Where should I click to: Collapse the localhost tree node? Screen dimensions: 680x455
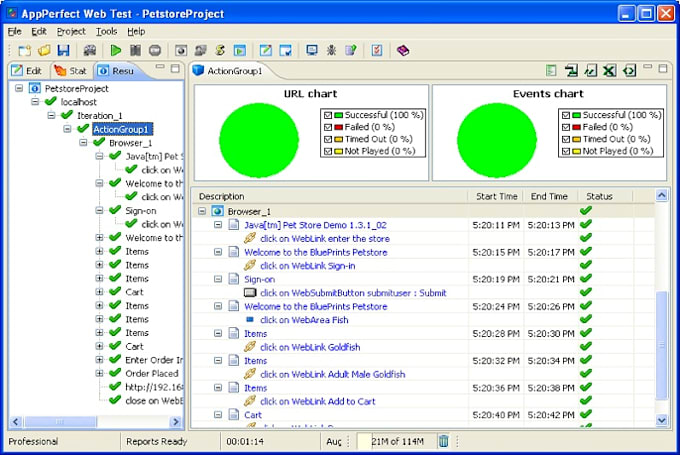(x=35, y=101)
